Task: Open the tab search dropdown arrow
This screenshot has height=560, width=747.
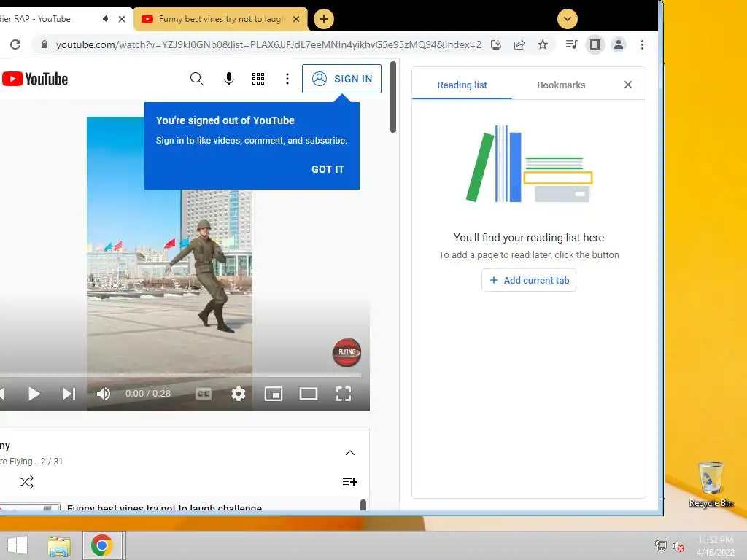Action: point(568,19)
